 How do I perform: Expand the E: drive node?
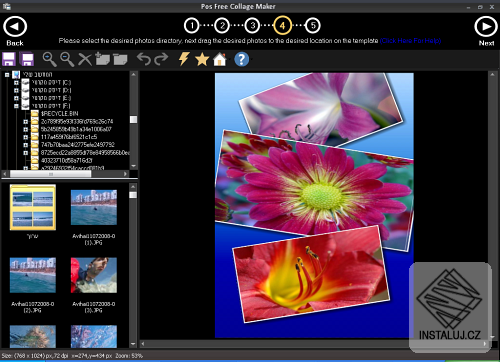pos(16,98)
